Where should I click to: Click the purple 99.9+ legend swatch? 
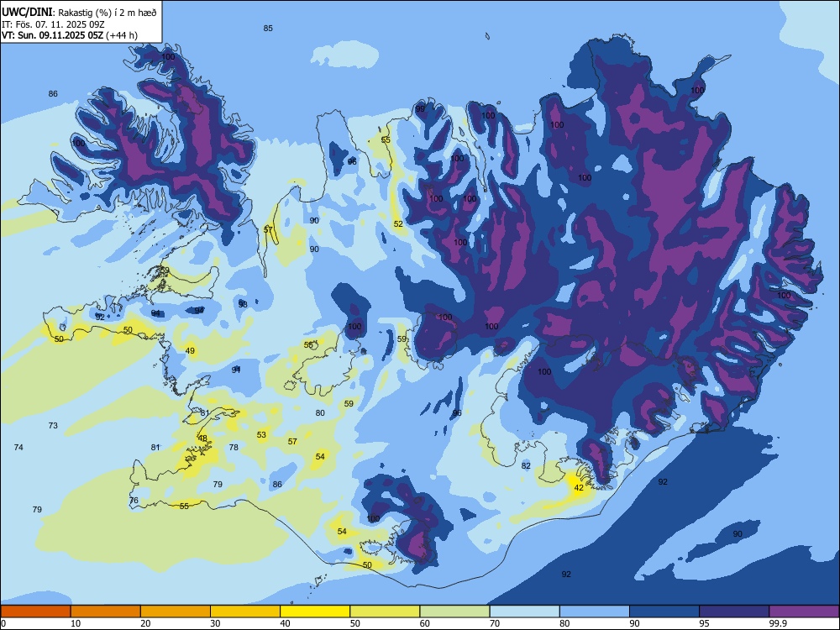click(804, 612)
